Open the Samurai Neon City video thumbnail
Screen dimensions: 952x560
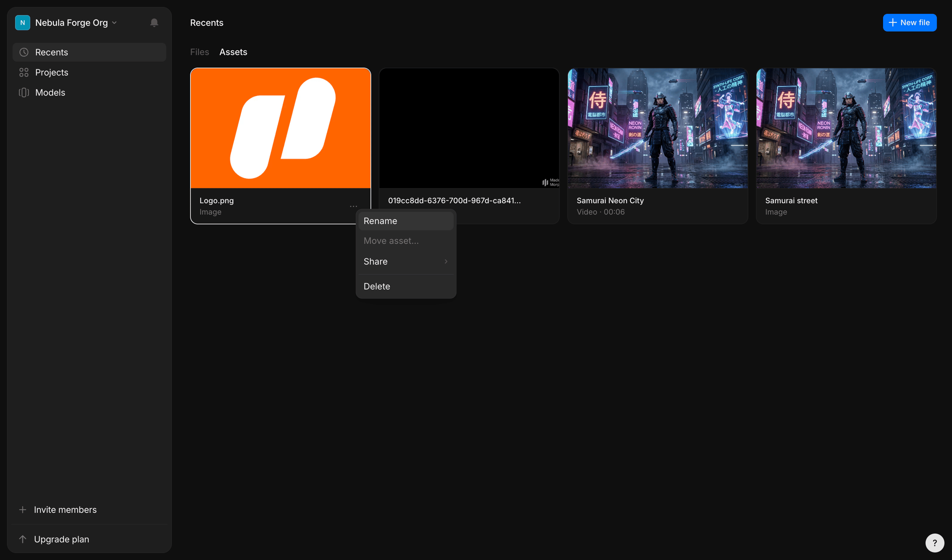[658, 128]
